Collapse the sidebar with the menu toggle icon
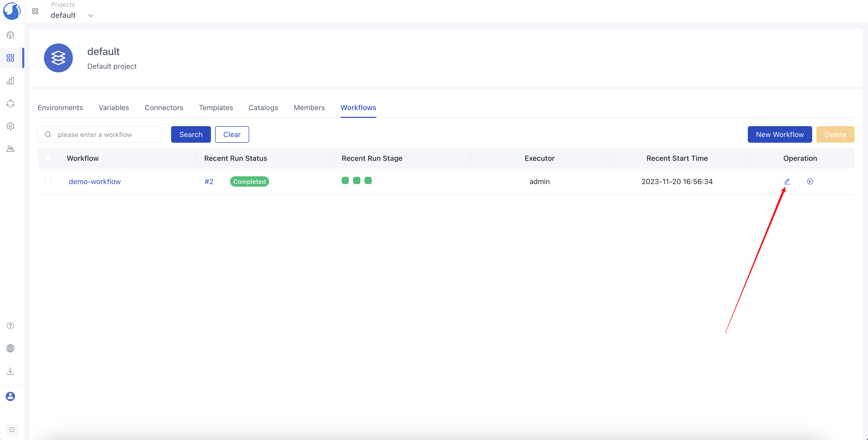This screenshot has width=868, height=440. [12, 430]
